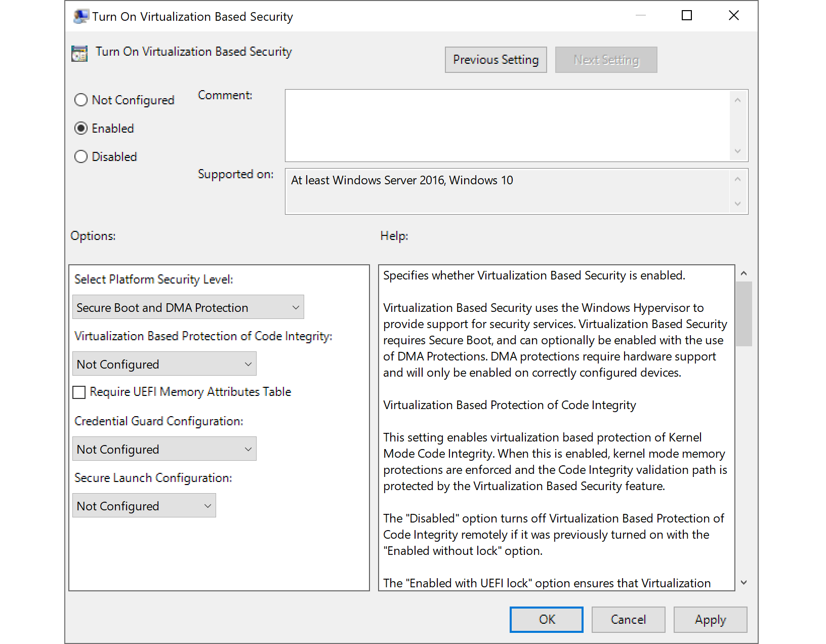Click inside the Comment text field
The width and height of the screenshot is (826, 644).
pyautogui.click(x=507, y=126)
